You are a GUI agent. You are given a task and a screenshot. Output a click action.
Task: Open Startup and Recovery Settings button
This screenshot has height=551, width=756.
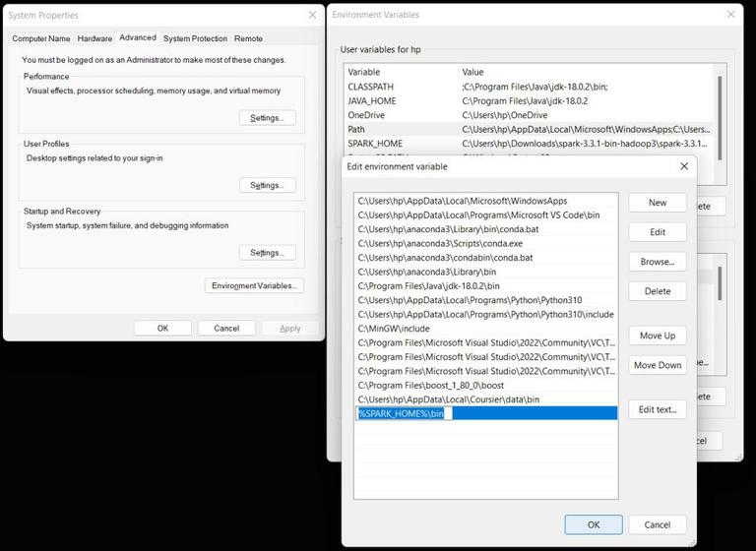click(x=267, y=253)
